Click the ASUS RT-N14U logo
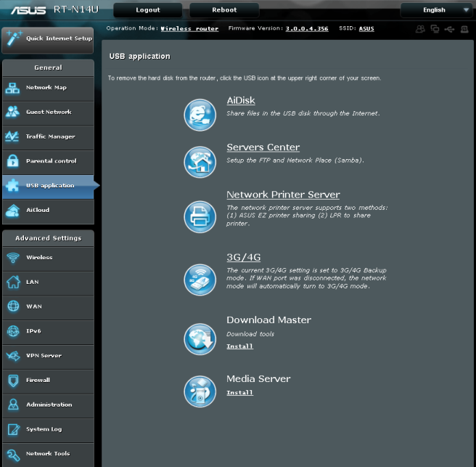Image resolution: width=476 pixels, height=467 pixels. point(55,9)
